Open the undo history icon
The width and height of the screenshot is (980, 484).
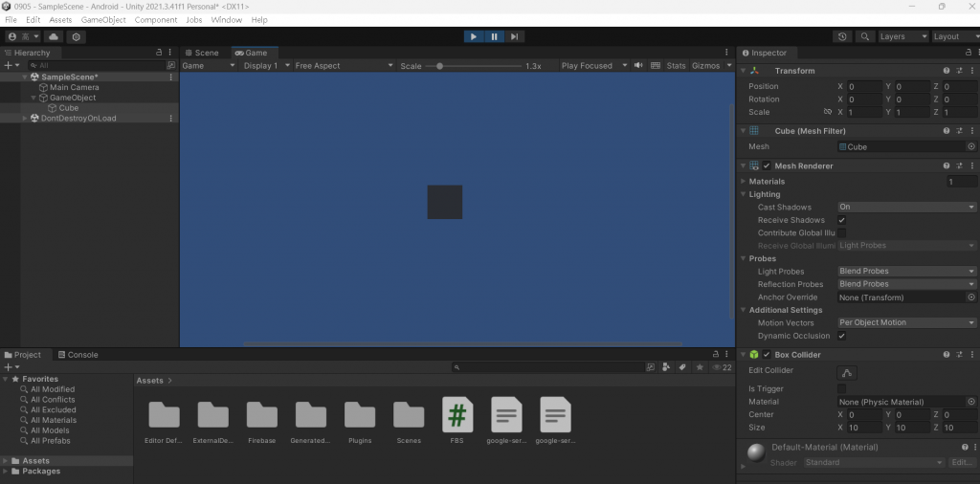[842, 37]
